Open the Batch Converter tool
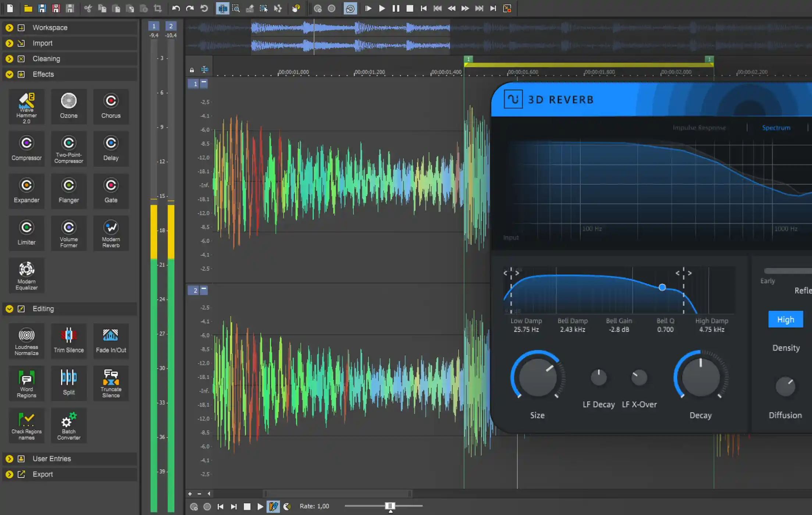Viewport: 812px width, 515px height. [x=69, y=426]
